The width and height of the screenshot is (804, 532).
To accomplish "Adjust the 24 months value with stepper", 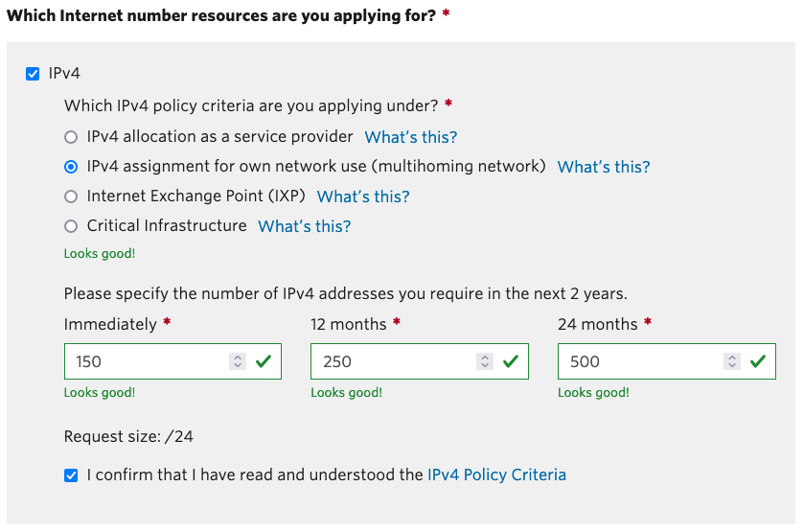I will coord(732,361).
